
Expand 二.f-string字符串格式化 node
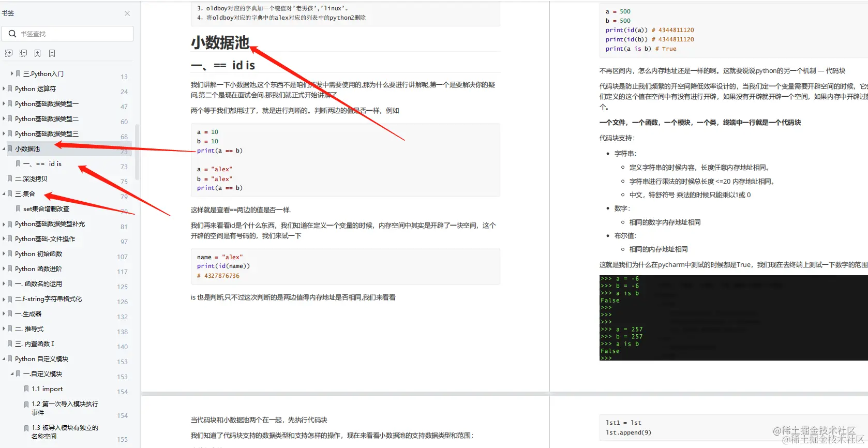(x=4, y=299)
